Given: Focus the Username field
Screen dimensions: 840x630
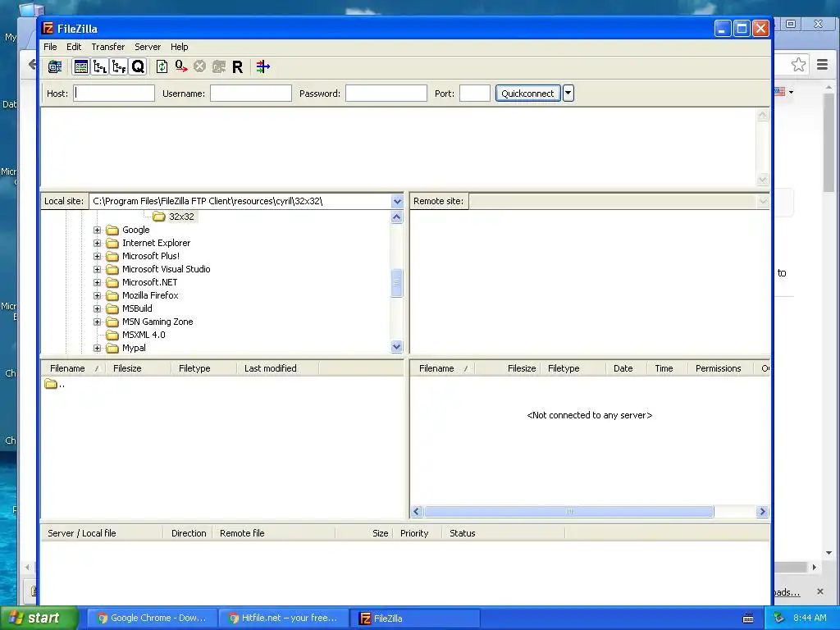Looking at the screenshot, I should pos(251,94).
